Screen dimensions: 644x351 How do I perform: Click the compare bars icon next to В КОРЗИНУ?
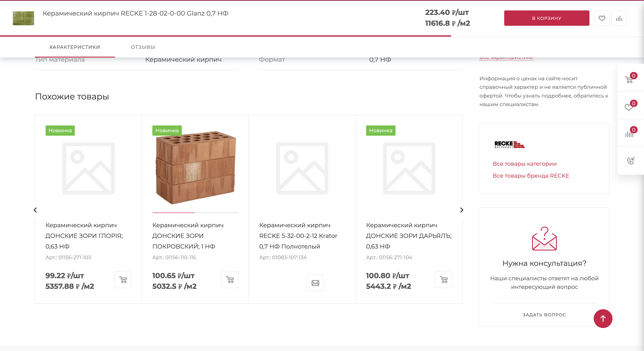[619, 18]
